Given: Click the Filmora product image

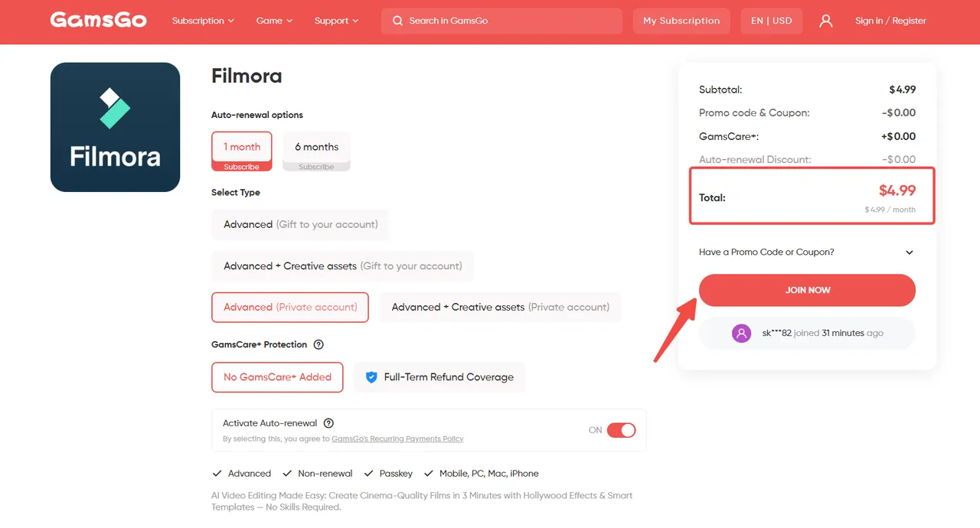Looking at the screenshot, I should (x=115, y=127).
